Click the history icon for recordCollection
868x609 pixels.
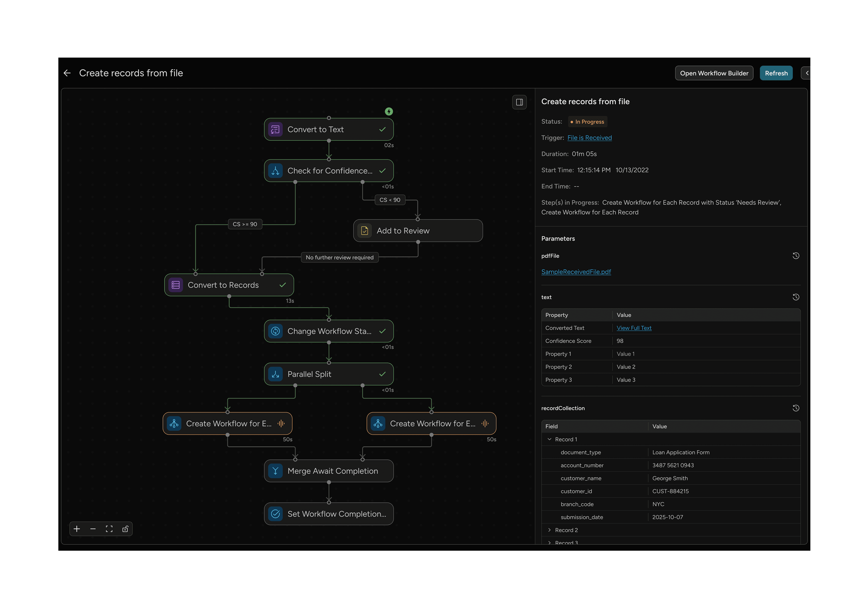point(796,408)
